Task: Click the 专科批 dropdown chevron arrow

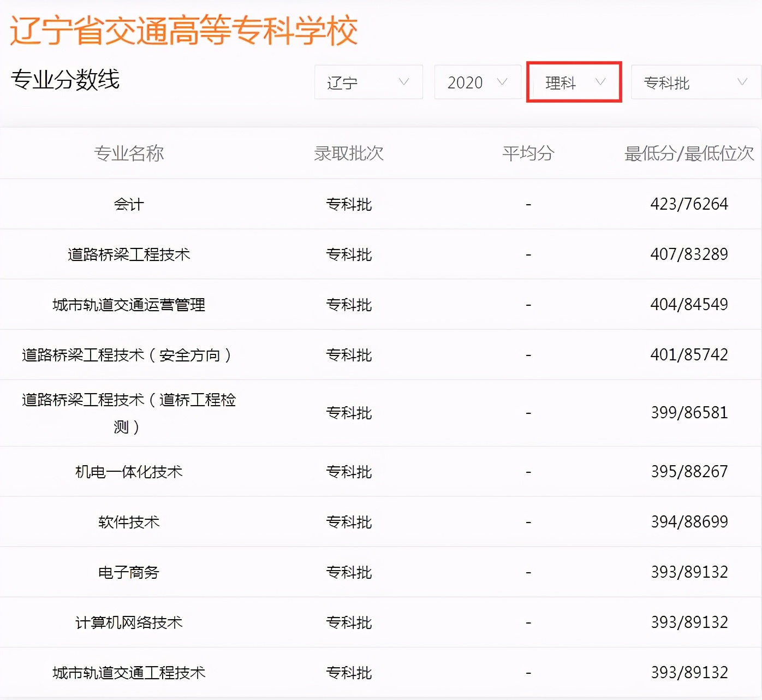Action: click(741, 82)
